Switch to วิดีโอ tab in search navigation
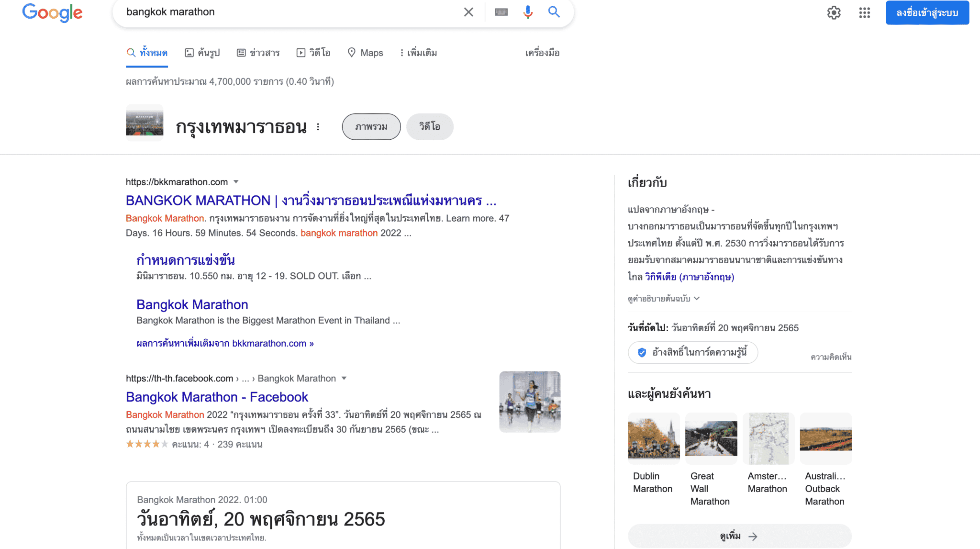 click(313, 53)
